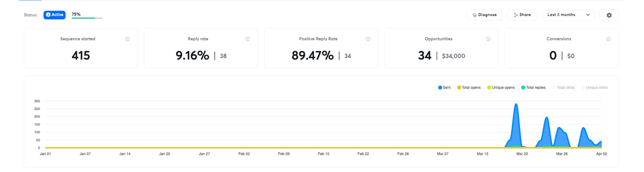Toggle the Total replies legend series
This screenshot has width=644, height=172.
(x=533, y=88)
